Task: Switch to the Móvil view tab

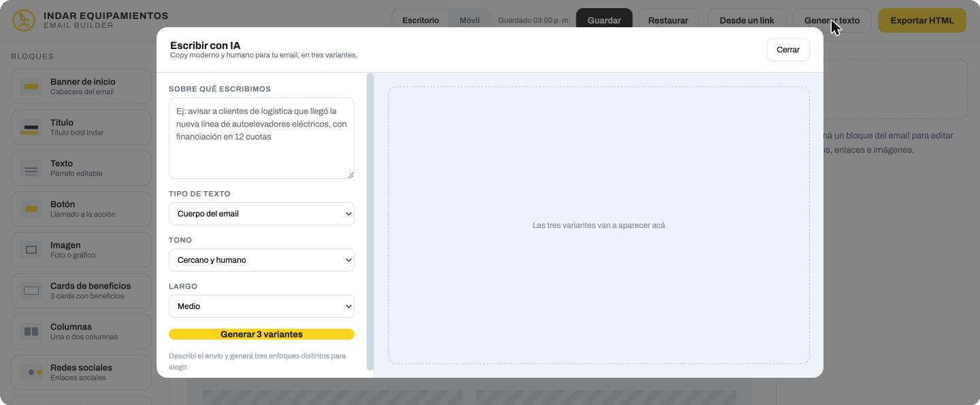Action: (x=470, y=20)
